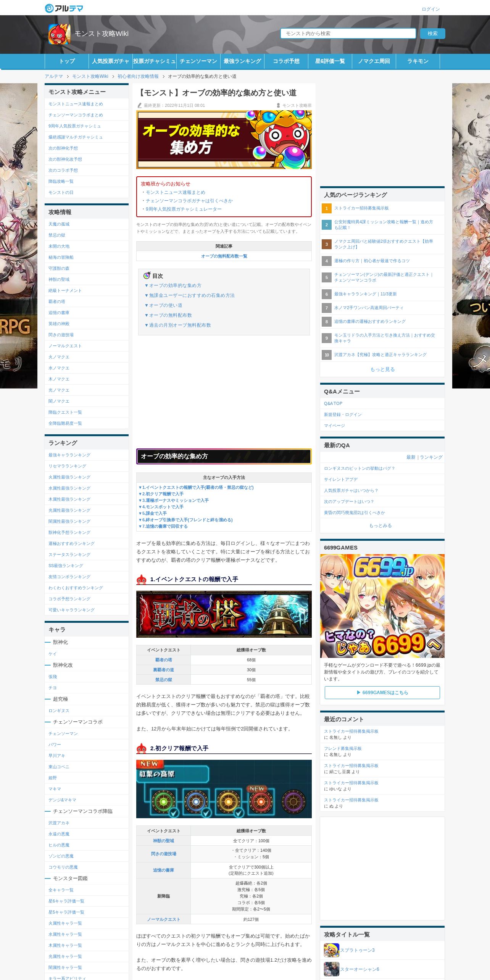Click the 覇者の塔 banner image

coord(224,614)
